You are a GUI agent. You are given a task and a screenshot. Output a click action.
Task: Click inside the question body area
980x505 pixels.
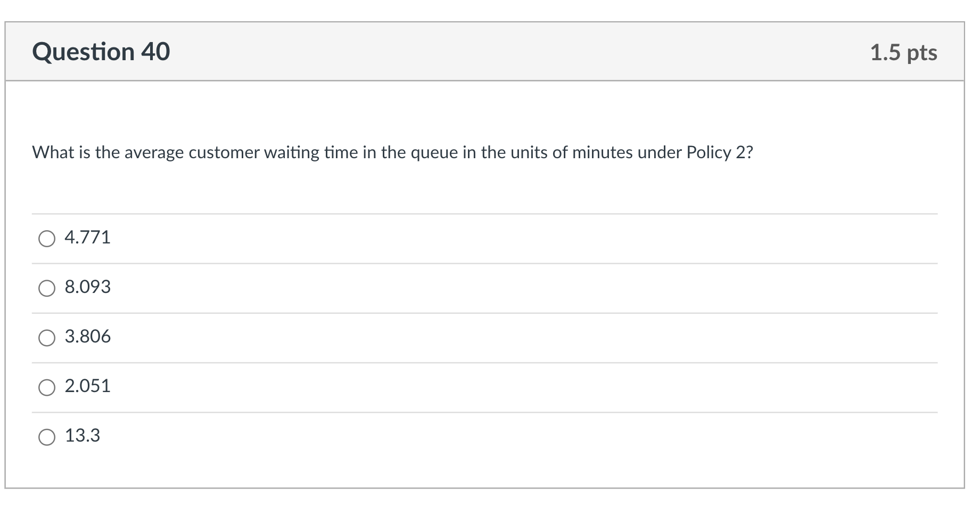(x=479, y=186)
